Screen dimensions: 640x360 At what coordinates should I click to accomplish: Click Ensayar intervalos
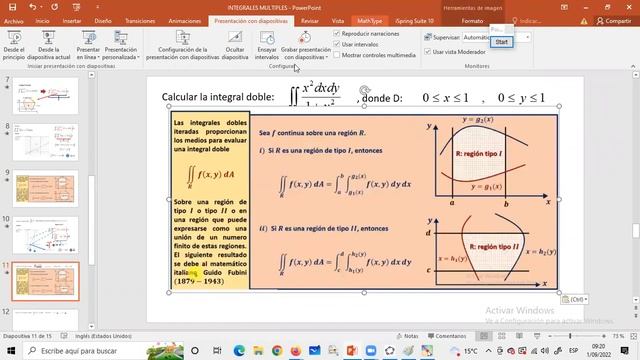pyautogui.click(x=267, y=46)
